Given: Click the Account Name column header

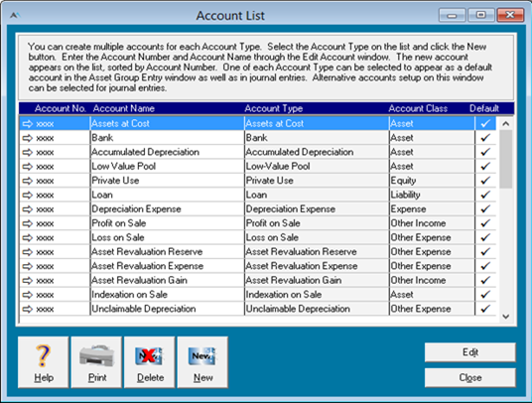Looking at the screenshot, I should [x=124, y=108].
